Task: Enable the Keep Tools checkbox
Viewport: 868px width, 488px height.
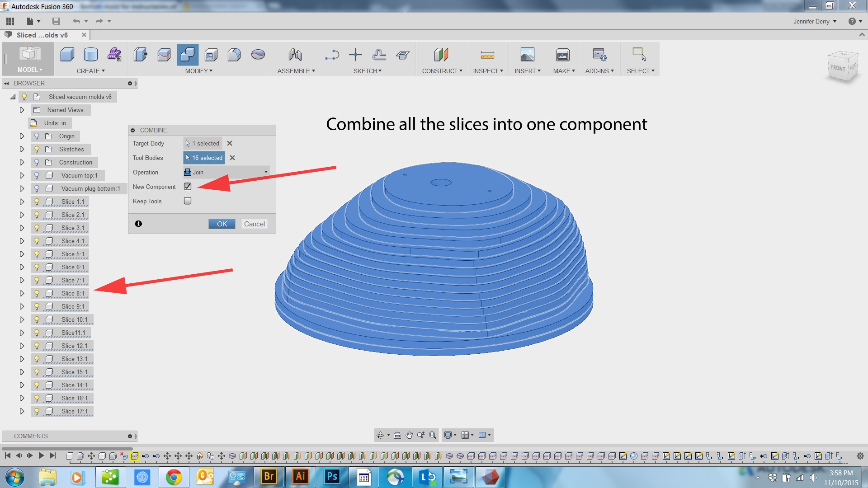Action: (188, 201)
